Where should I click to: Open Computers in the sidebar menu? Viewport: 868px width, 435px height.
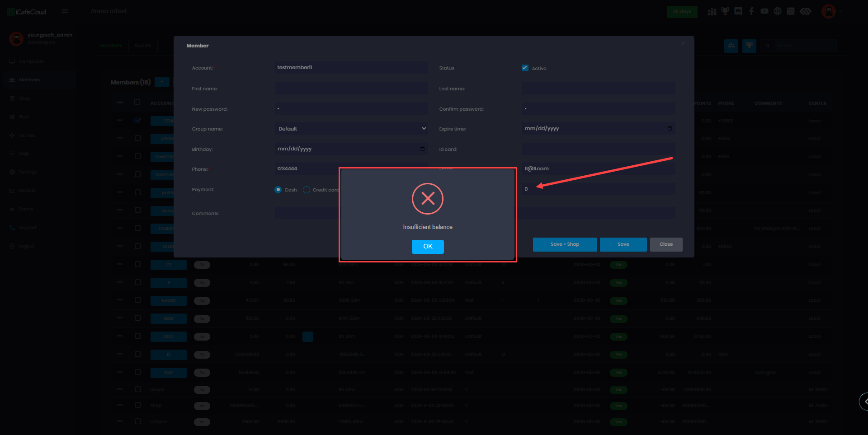[x=31, y=61]
